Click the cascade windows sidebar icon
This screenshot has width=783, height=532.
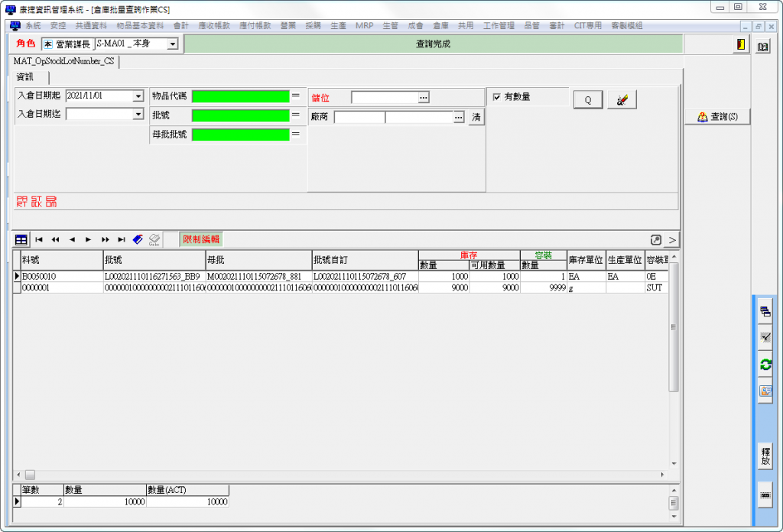pos(765,312)
